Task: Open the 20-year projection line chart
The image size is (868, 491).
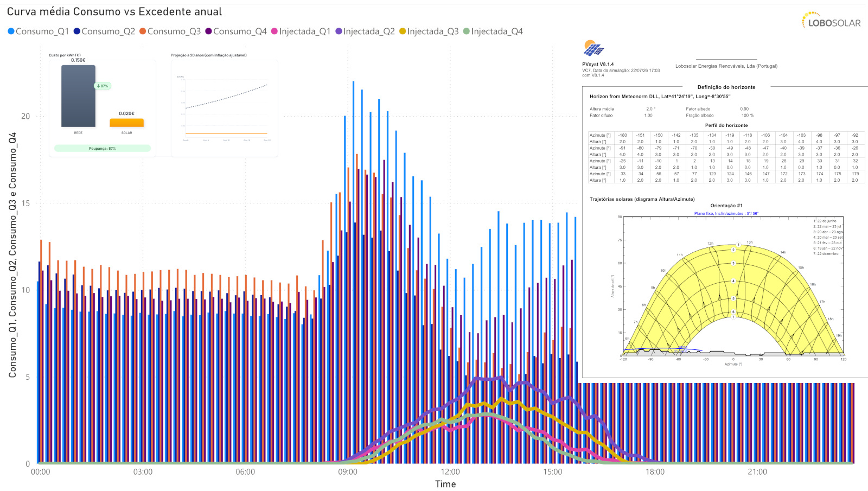Action: [225, 109]
